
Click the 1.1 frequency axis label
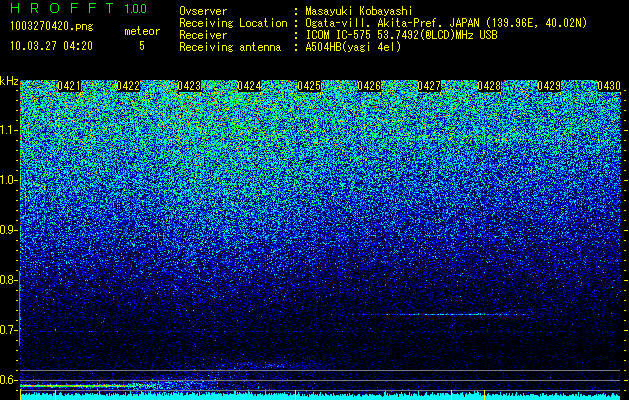(9, 130)
